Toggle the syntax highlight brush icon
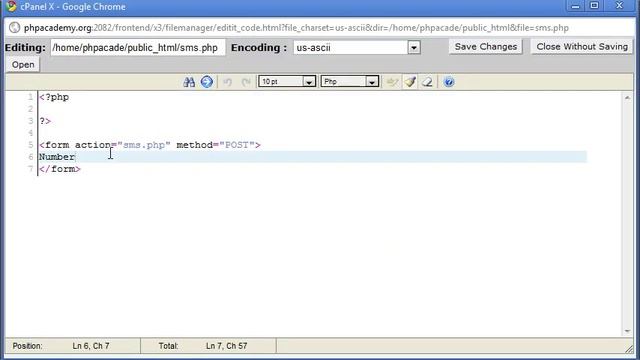This screenshot has width=640, height=360. coord(410,82)
